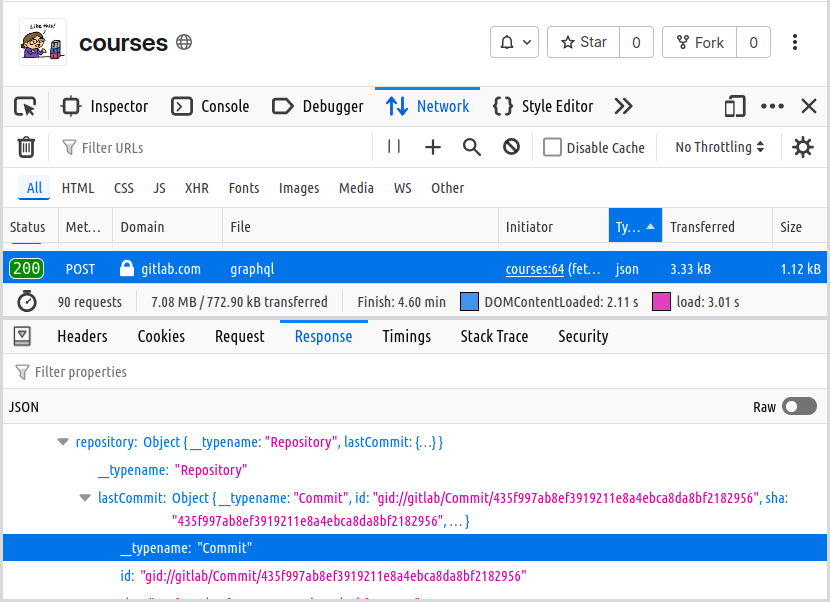Switch to the Debugger tab
This screenshot has width=830, height=602.
(318, 106)
